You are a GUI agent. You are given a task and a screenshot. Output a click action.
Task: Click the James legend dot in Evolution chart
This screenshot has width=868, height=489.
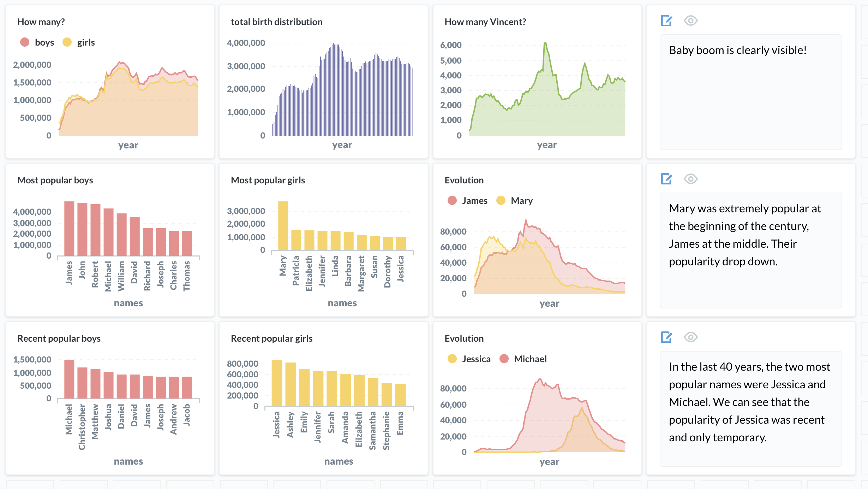click(x=452, y=201)
